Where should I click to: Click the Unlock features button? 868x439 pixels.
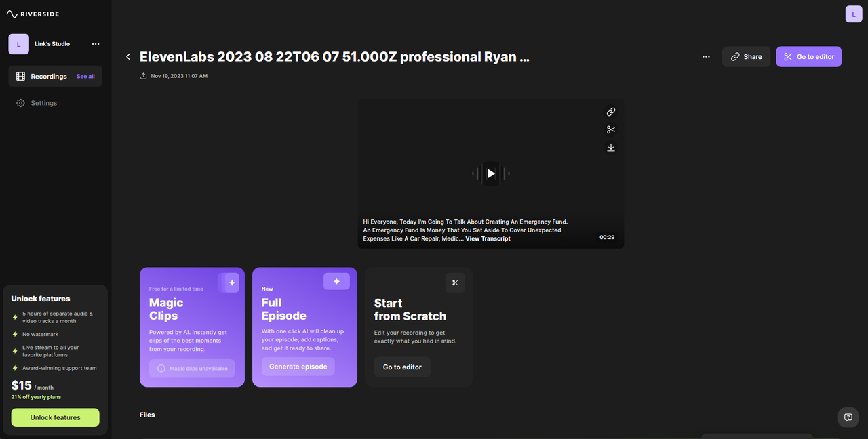click(x=55, y=417)
